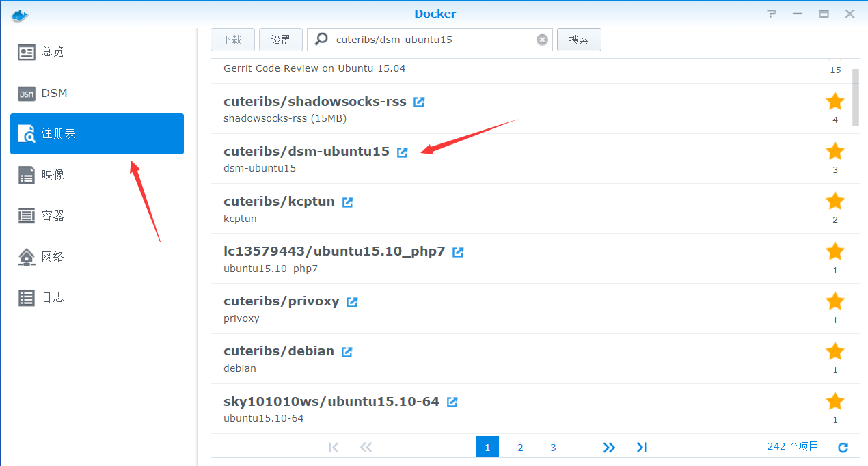Click star icon of cuteribs/shadowsocks-rss
Screen dimensions: 868x466
pos(835,101)
